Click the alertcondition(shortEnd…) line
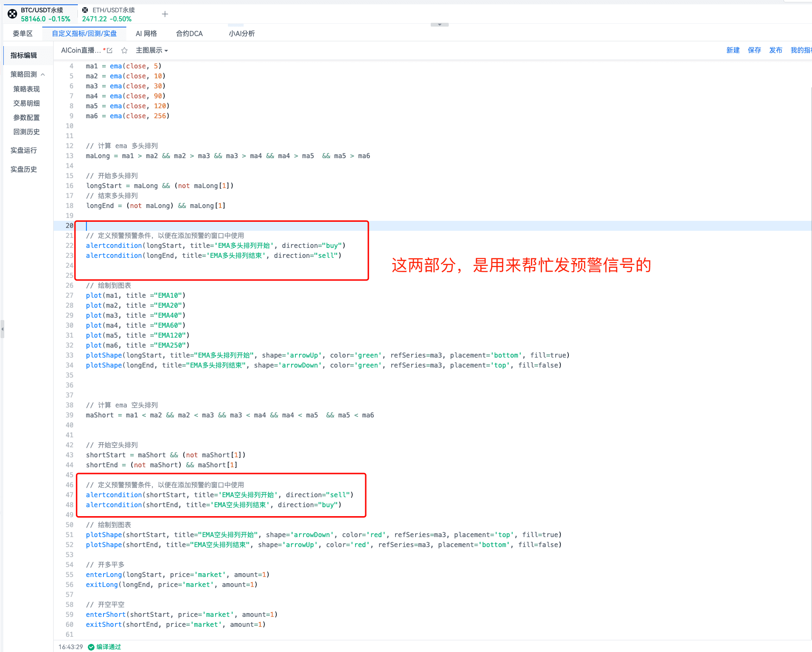The width and height of the screenshot is (812, 652). coord(214,505)
